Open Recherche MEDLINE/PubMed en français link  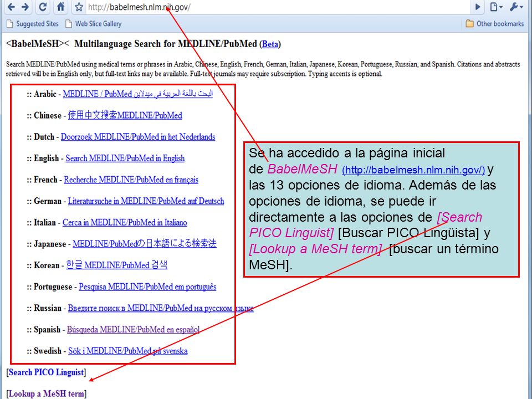(131, 180)
